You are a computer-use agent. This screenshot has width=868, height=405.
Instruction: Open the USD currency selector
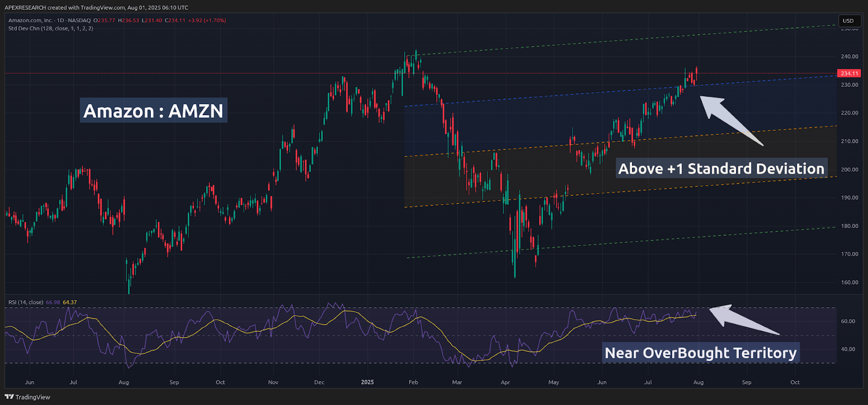coord(848,21)
